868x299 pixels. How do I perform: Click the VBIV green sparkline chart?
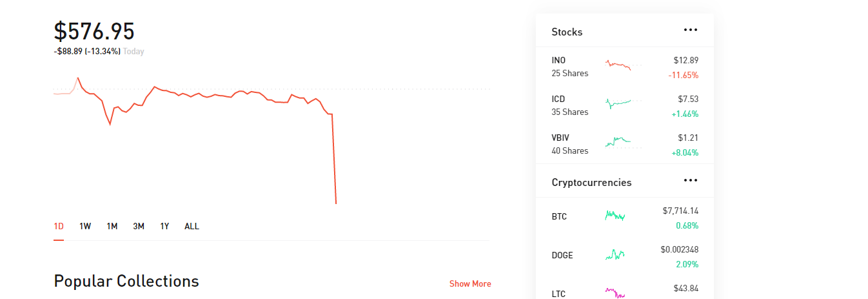(618, 141)
